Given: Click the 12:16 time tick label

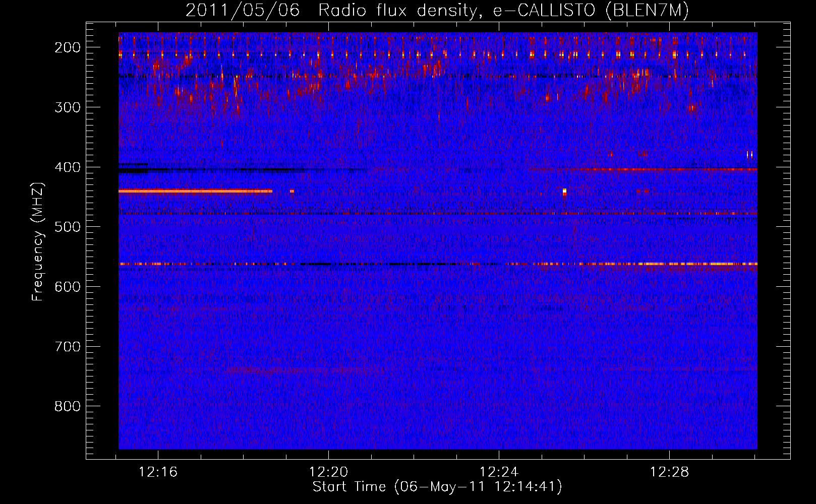Looking at the screenshot, I should pos(158,472).
